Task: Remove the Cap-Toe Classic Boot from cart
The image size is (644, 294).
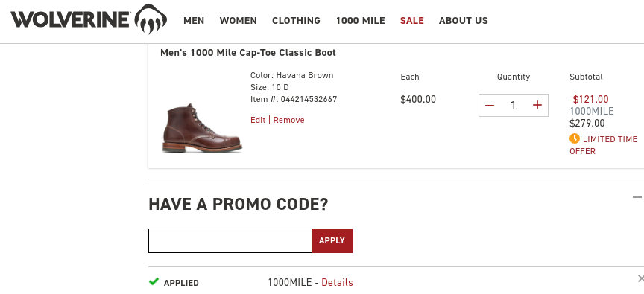Action: tap(288, 120)
